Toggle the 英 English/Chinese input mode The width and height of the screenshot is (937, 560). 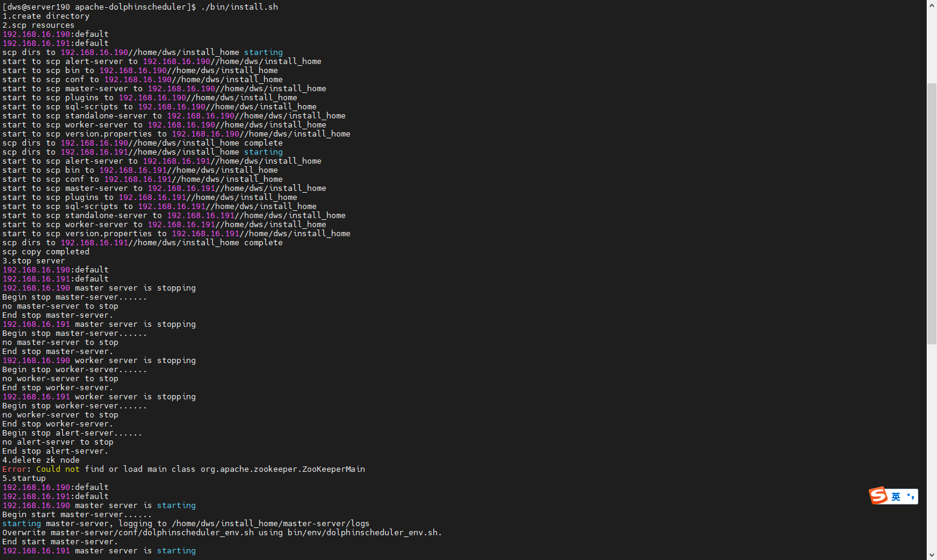896,497
